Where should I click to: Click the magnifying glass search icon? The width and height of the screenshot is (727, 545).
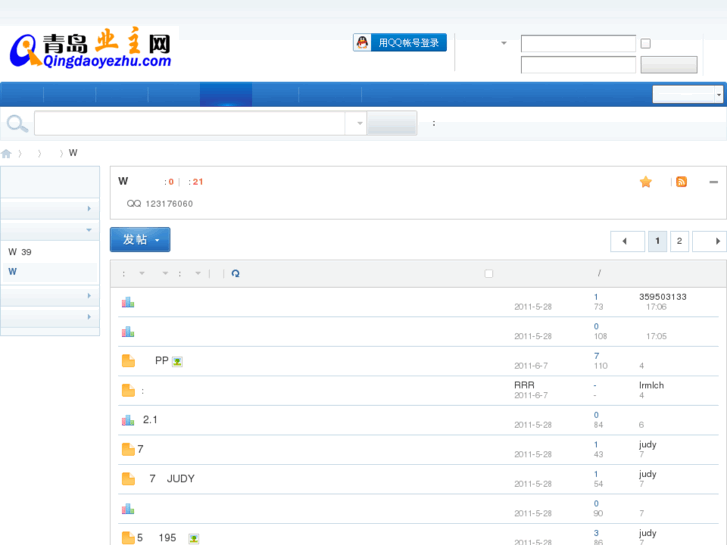click(x=18, y=124)
